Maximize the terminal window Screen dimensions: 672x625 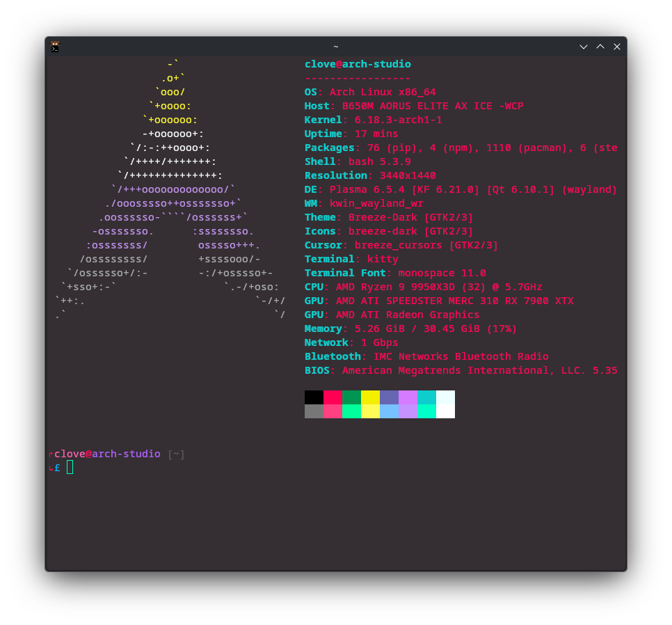point(600,47)
